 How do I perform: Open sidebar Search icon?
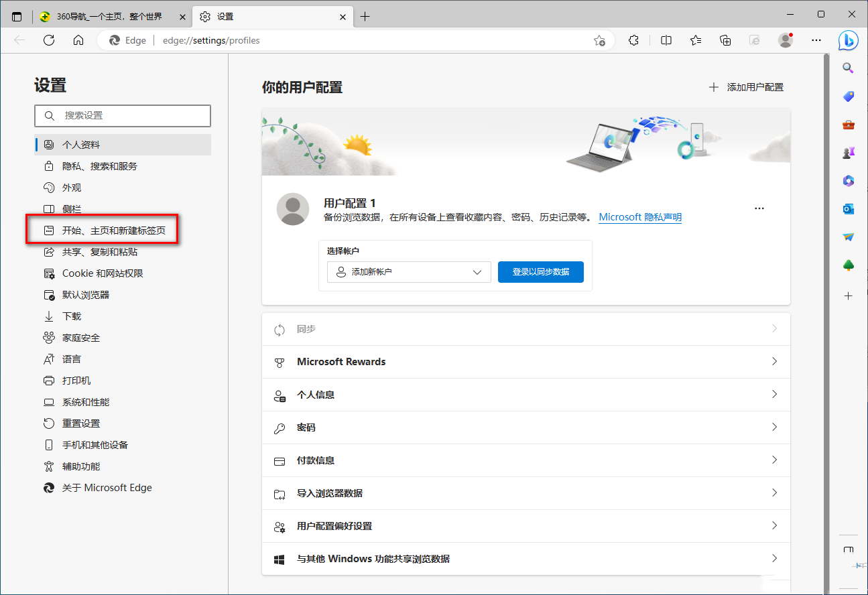[x=848, y=68]
